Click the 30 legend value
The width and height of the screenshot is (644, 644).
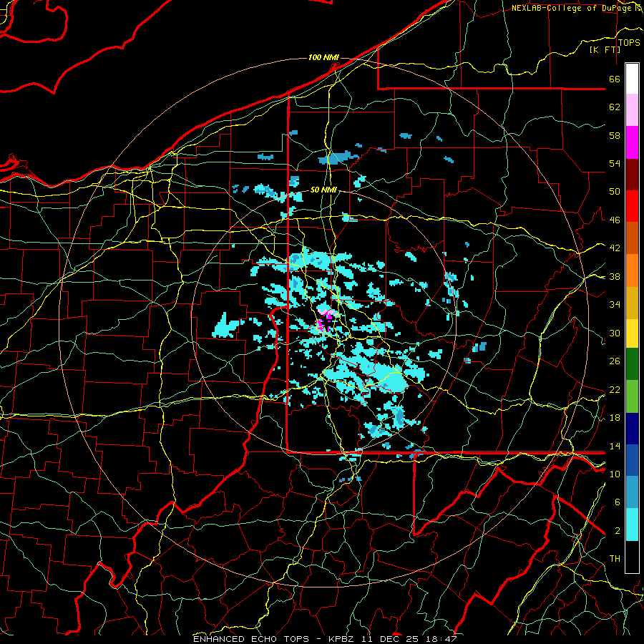coord(615,333)
